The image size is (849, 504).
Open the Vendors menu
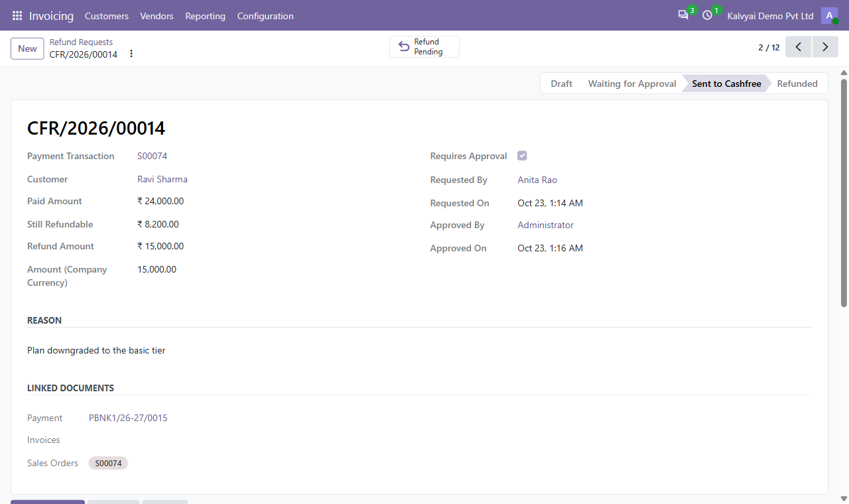pyautogui.click(x=157, y=16)
